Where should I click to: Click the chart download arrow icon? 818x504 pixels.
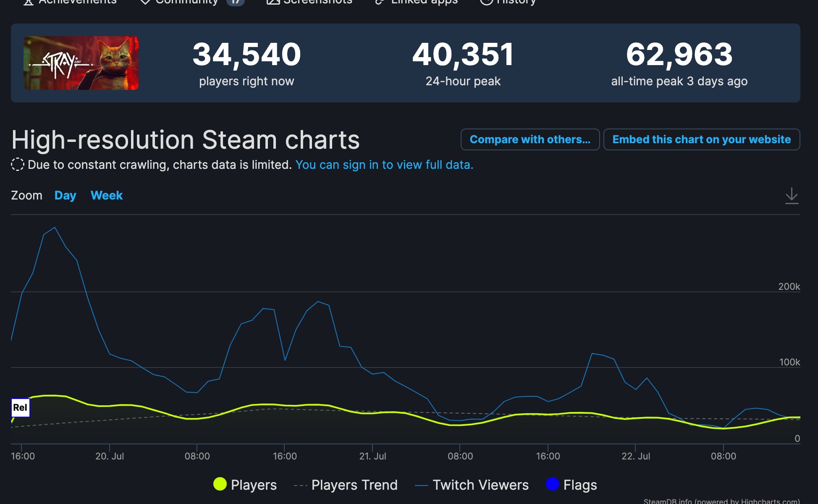point(792,196)
